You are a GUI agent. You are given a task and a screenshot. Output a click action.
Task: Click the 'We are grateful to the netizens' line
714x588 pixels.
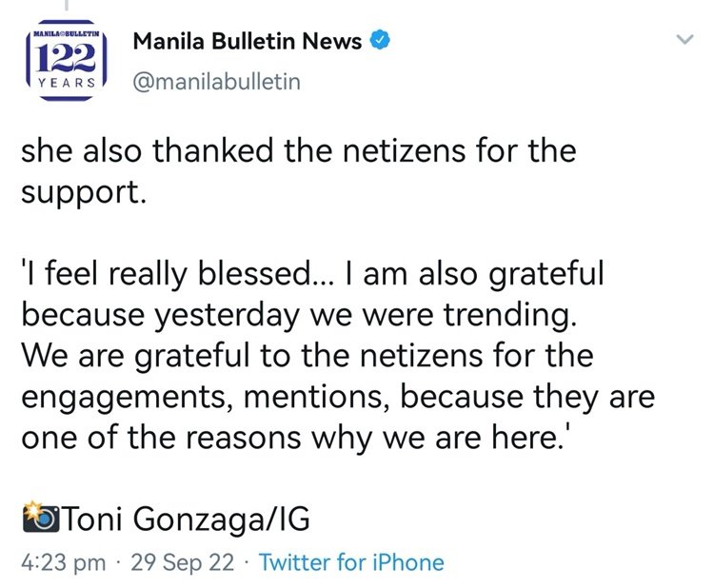[307, 356]
